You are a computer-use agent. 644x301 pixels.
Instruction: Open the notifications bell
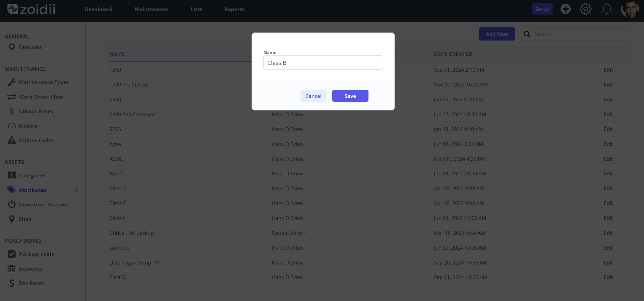(606, 9)
